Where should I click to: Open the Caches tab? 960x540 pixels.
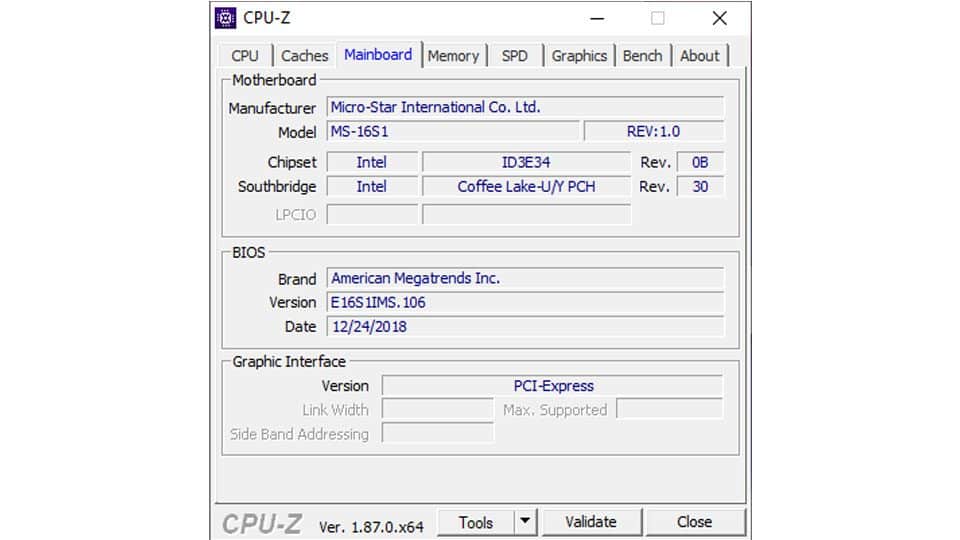point(304,56)
